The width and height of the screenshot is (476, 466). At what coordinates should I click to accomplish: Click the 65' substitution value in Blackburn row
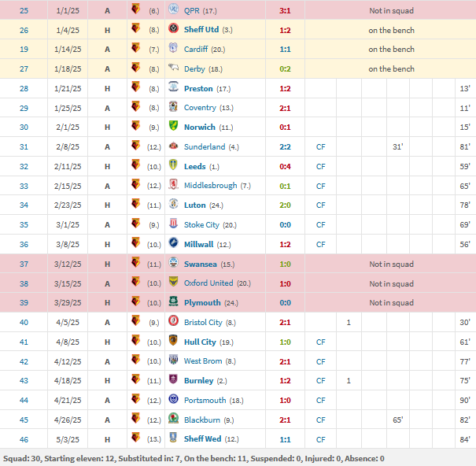397,420
